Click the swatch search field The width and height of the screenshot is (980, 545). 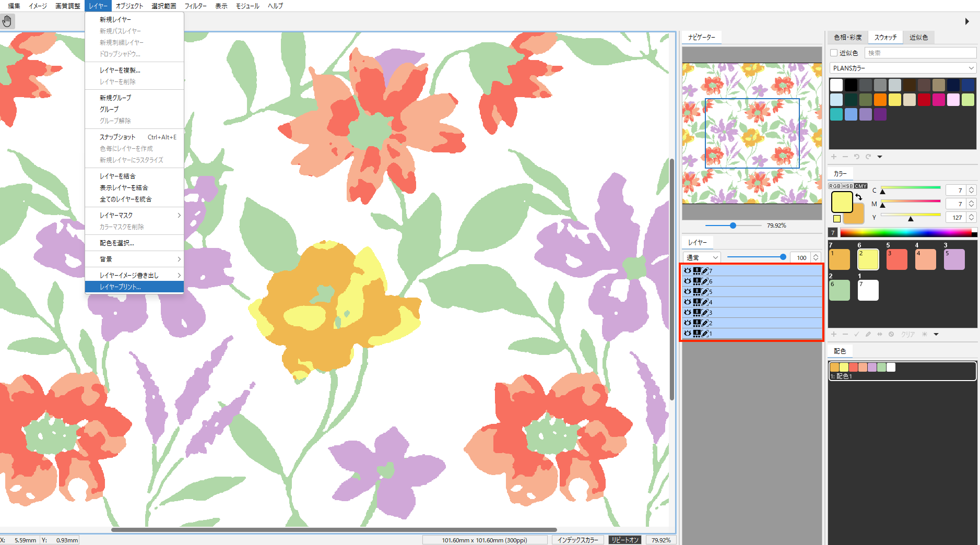(x=920, y=53)
